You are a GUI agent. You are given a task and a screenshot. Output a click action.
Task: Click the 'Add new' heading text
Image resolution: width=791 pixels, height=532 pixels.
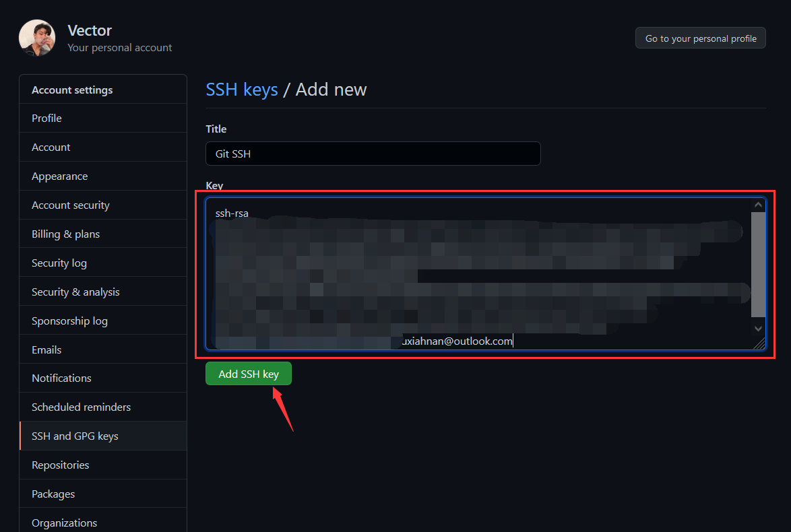pyautogui.click(x=331, y=90)
